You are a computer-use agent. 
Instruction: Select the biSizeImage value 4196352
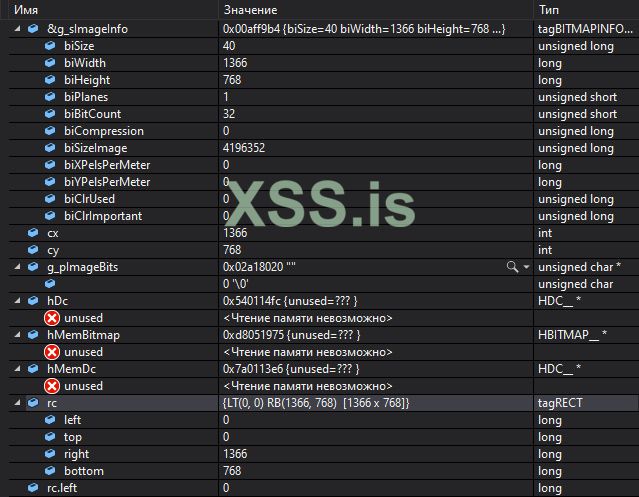[244, 148]
